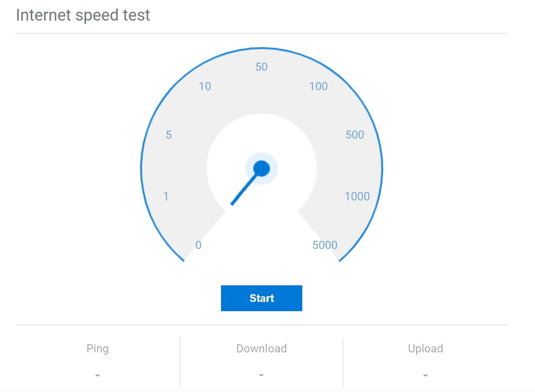Click the Ping label
The height and width of the screenshot is (392, 535).
point(97,348)
